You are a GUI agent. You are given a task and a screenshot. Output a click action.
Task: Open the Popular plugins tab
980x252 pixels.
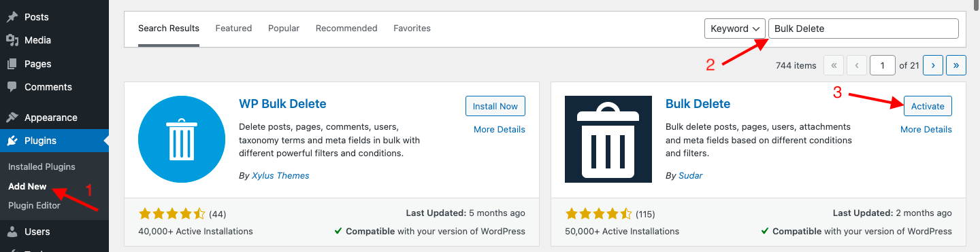pyautogui.click(x=284, y=29)
